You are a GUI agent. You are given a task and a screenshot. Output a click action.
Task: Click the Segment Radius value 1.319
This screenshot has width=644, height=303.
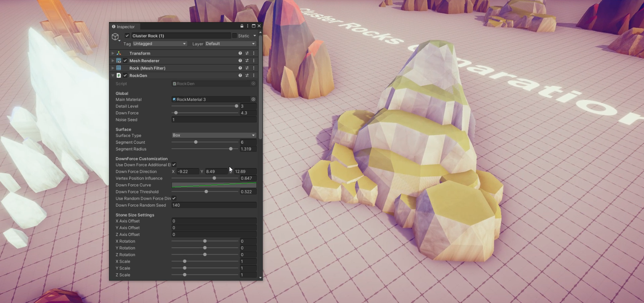(x=248, y=149)
